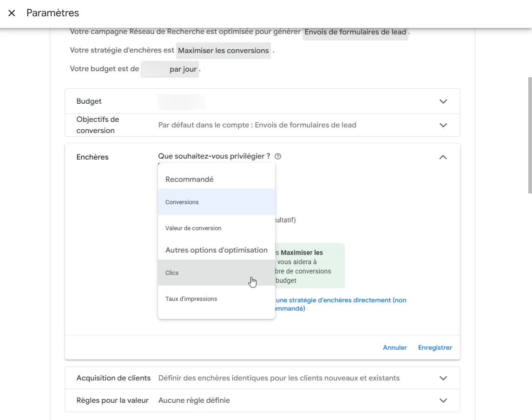Click the 'Maximiser les conversions' strategy chip

[223, 51]
